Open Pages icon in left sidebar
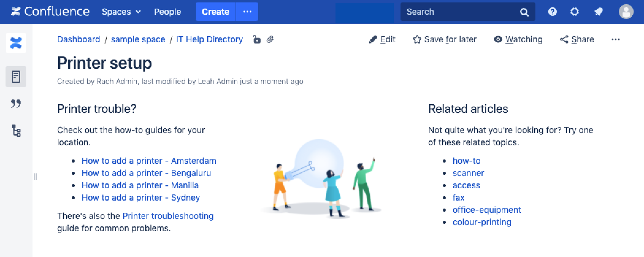Screen dimensions: 644x257 16,77
